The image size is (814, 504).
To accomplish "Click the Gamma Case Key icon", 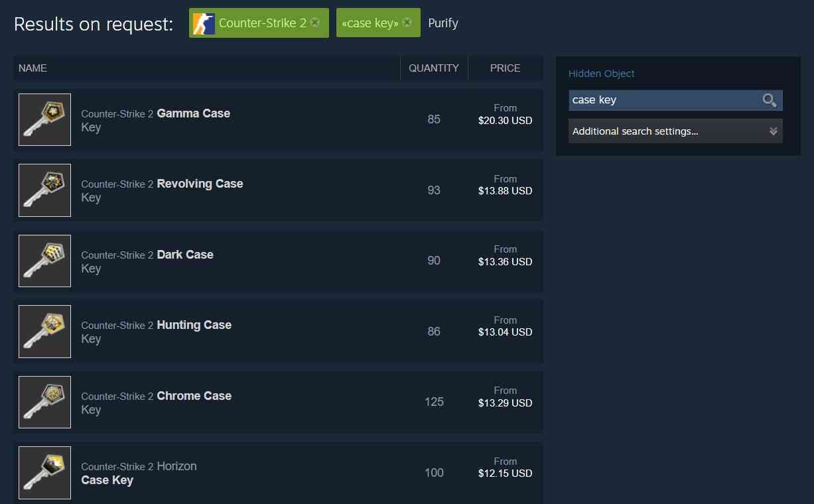I will point(44,119).
